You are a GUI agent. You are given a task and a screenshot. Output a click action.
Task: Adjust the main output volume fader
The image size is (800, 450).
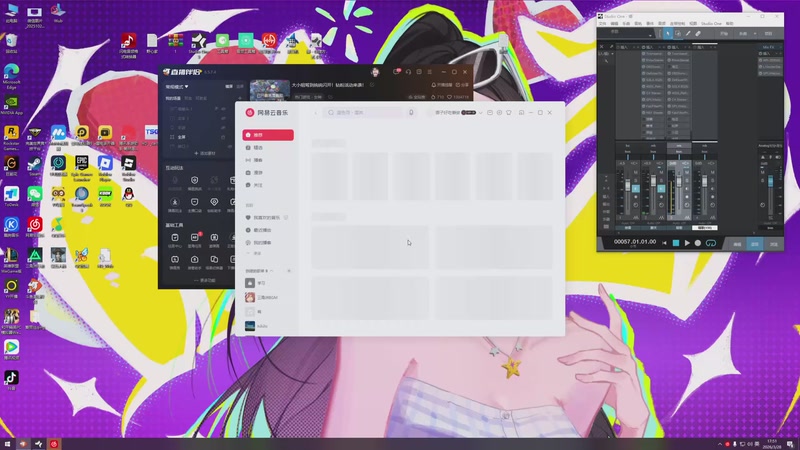[770, 181]
